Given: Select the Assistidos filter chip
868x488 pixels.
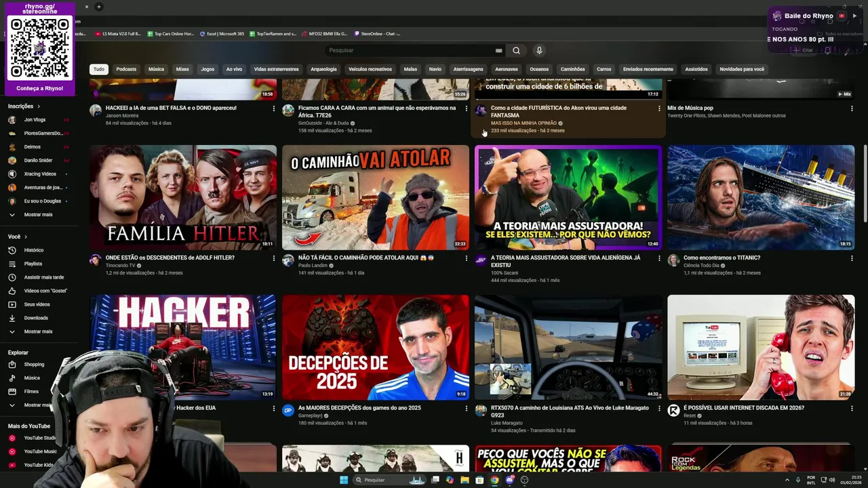Looking at the screenshot, I should tap(696, 69).
